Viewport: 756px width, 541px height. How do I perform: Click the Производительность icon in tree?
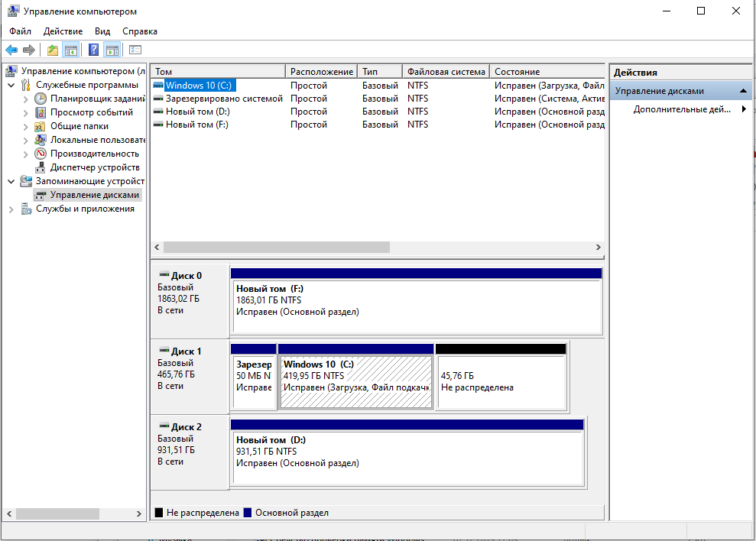[x=41, y=154]
